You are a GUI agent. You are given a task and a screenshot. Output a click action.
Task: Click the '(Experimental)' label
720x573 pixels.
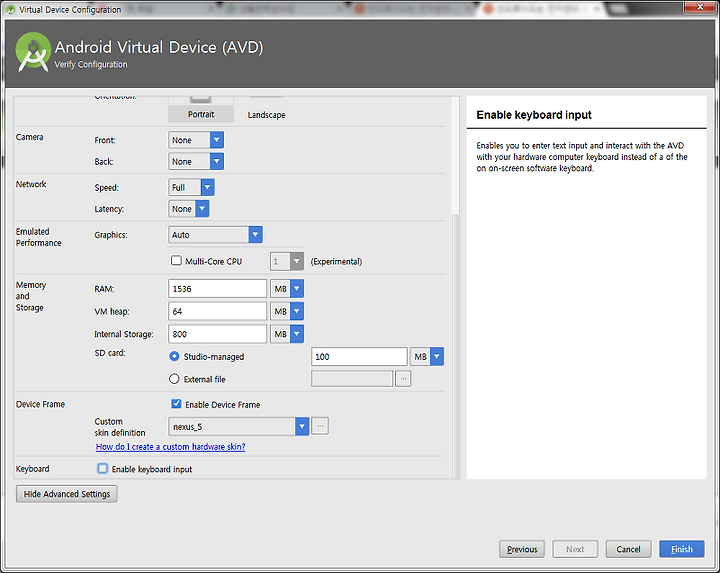(x=337, y=261)
